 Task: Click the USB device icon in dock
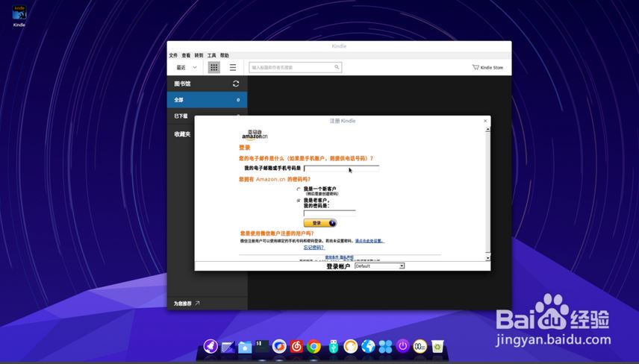334,347
